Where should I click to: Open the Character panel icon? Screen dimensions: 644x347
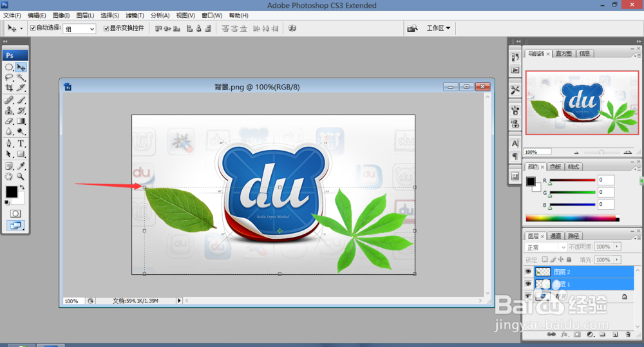pyautogui.click(x=515, y=144)
